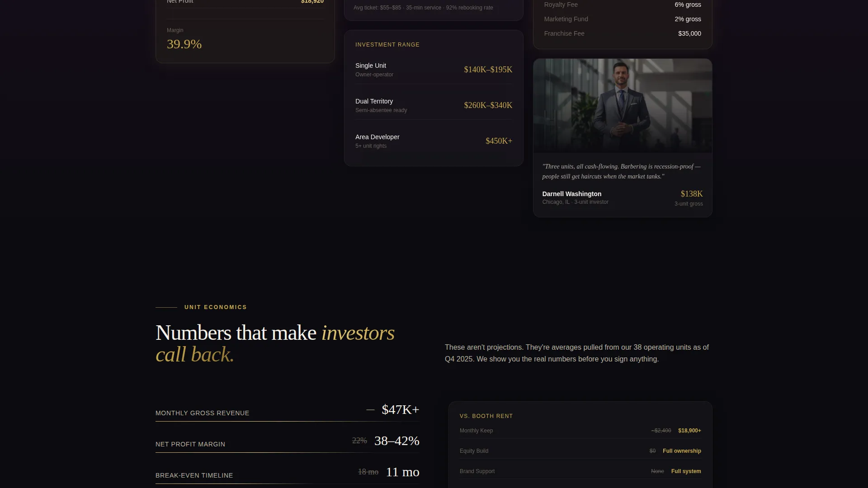This screenshot has width=868, height=488.
Task: Click the Unit Economics section label
Action: 215,307
